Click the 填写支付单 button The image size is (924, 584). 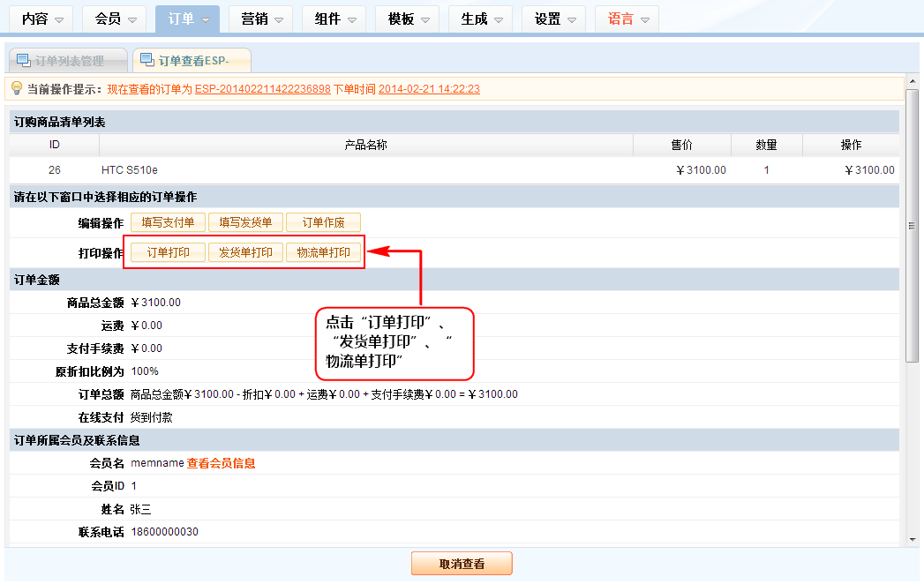[x=168, y=222]
